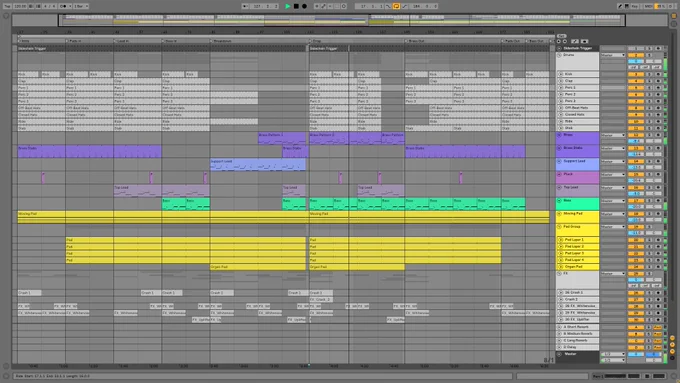Viewport: 680px width, 383px height.
Task: Toggle the Mixer section show-hide circle
Action: (x=673, y=351)
